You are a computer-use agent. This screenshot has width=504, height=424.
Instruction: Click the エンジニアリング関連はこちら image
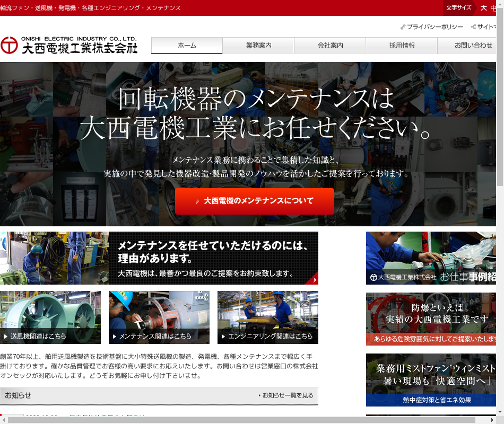tap(268, 317)
